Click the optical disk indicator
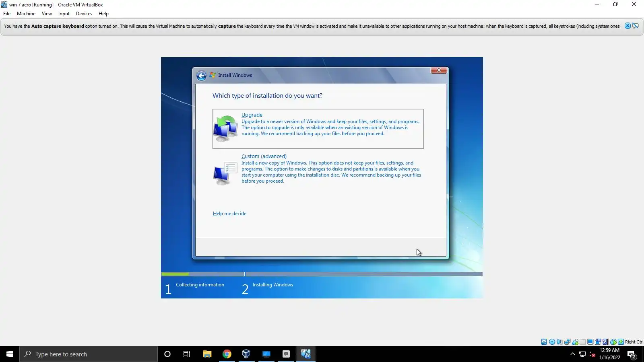Image resolution: width=644 pixels, height=362 pixels. [x=552, y=342]
